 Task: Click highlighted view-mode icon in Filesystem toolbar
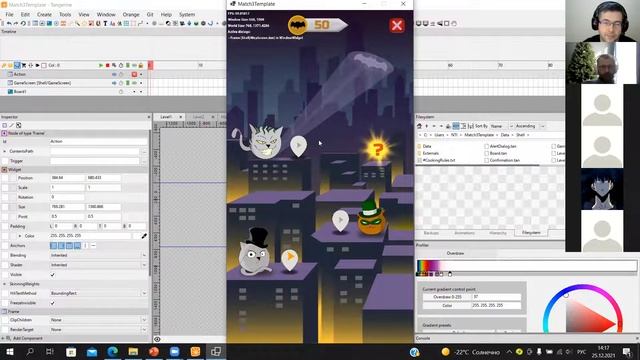pos(456,126)
